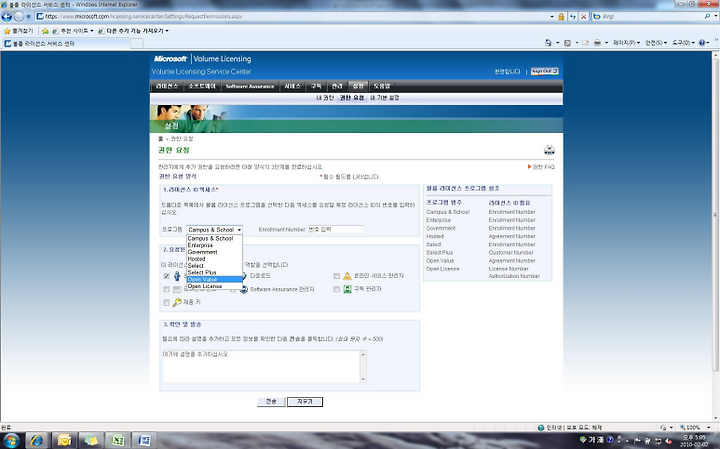Click the search magnifier in Bing box

[x=707, y=17]
